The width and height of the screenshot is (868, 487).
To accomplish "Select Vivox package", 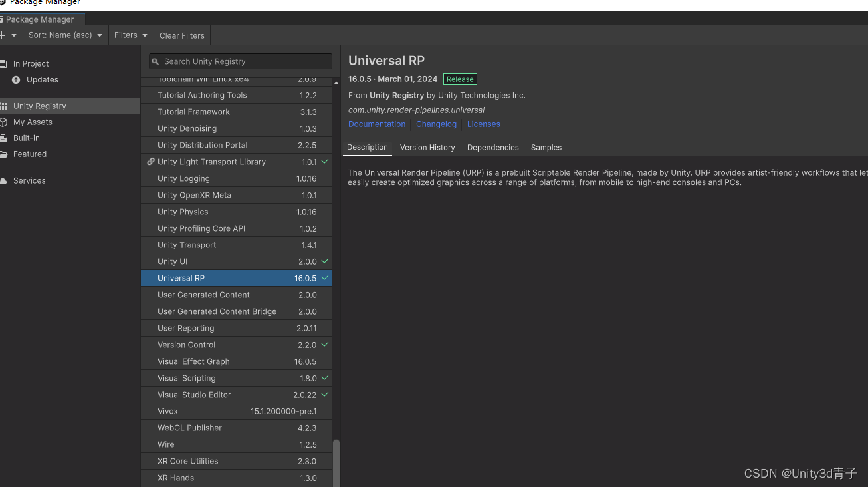I will (x=236, y=411).
